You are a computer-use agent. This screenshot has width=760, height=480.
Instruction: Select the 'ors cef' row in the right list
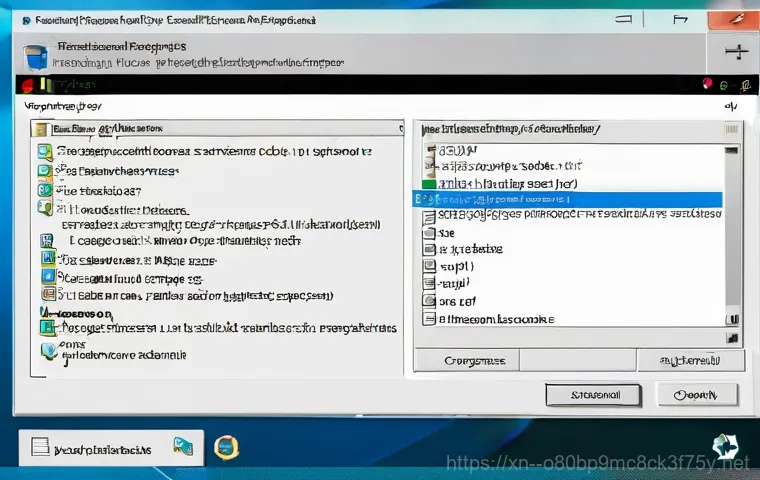[x=572, y=301]
